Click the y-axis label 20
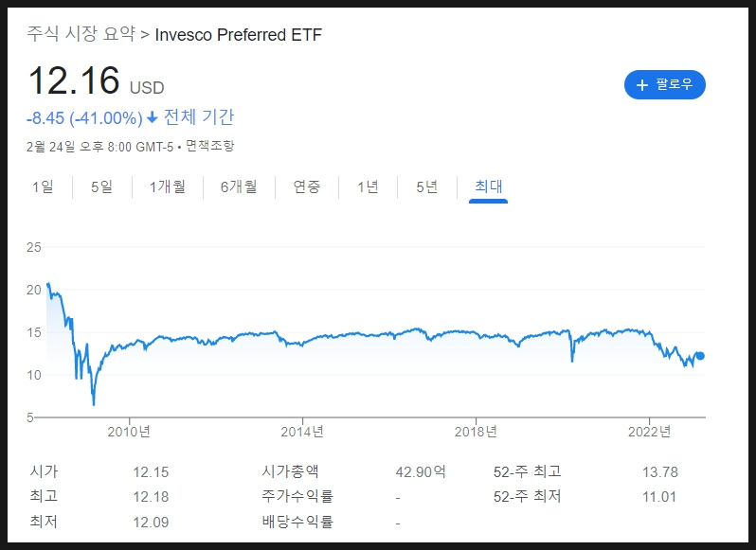756x550 pixels. pyautogui.click(x=34, y=290)
